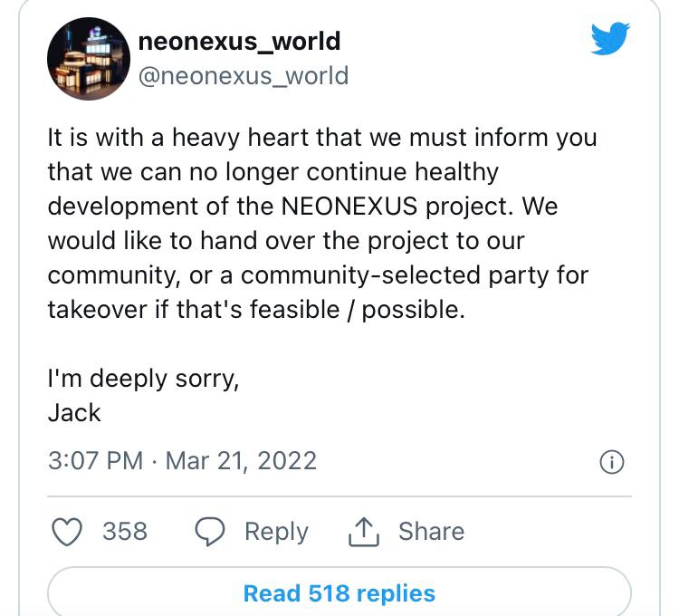Open the neonexus_world profile avatar
This screenshot has width=679, height=616.
point(88,60)
